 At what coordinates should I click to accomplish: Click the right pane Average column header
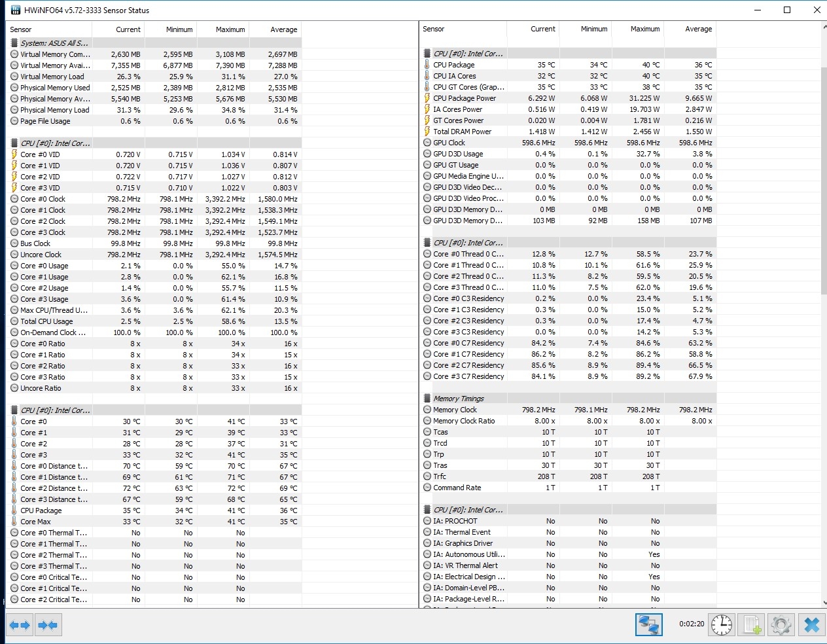pyautogui.click(x=690, y=29)
